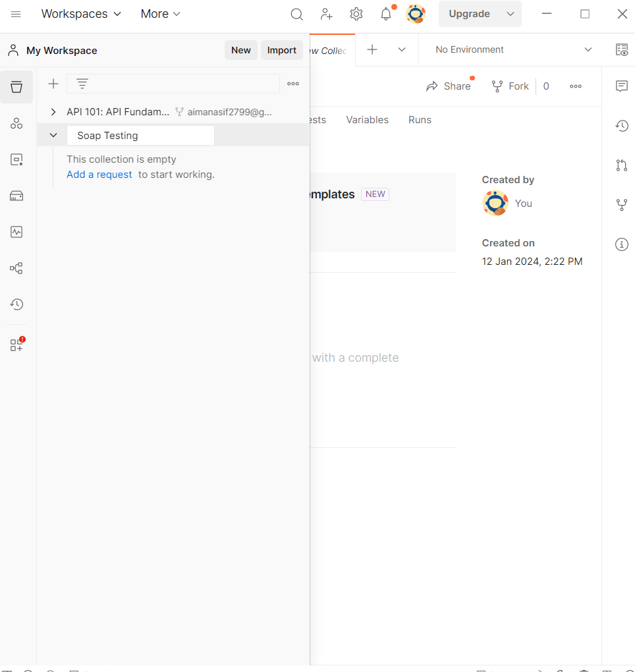The image size is (635, 672).
Task: Open the tab list chevron
Action: [x=401, y=49]
